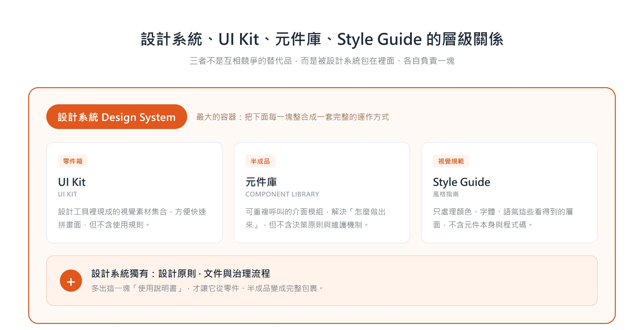Click the text 最大的容器：把下面每一塊整合成
This screenshot has width=644, height=330.
pyautogui.click(x=293, y=117)
